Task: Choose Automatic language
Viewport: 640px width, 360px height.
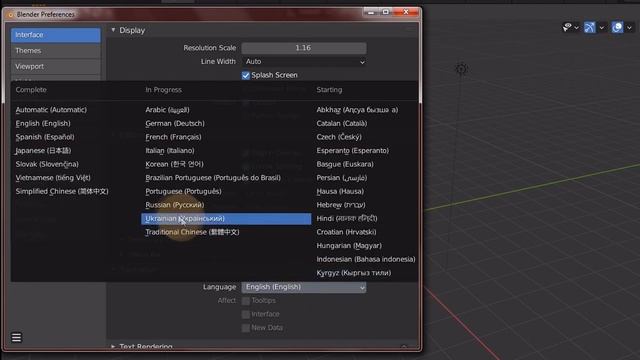Action: pyautogui.click(x=51, y=110)
